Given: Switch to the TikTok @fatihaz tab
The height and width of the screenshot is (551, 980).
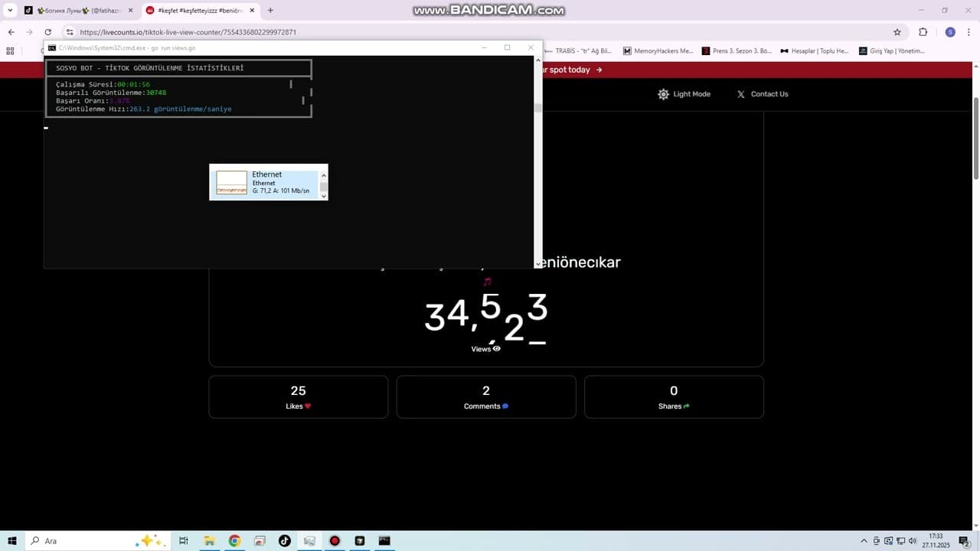Looking at the screenshot, I should tap(79, 11).
